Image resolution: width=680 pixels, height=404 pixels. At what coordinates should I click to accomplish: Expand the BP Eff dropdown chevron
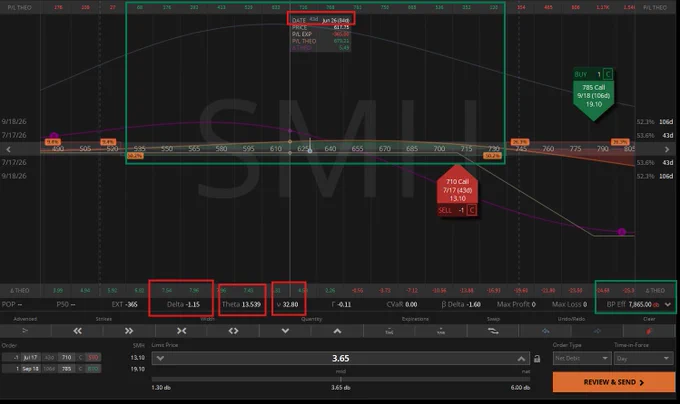(x=668, y=304)
